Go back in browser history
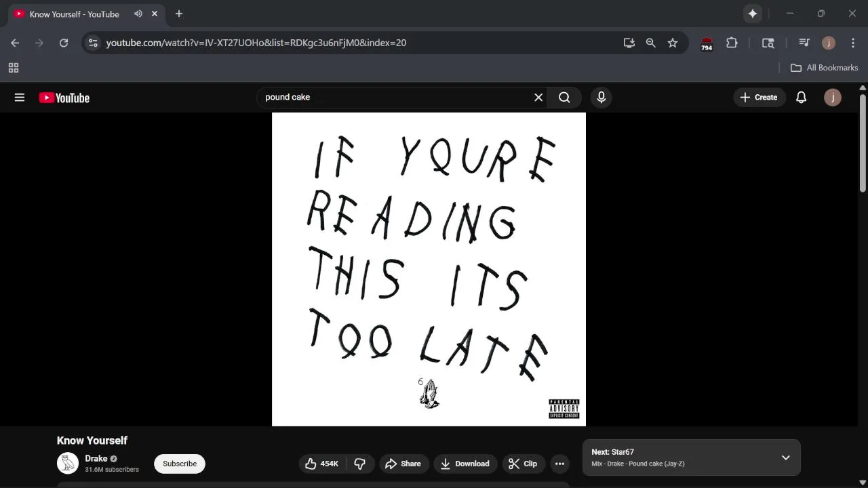The image size is (868, 488). point(15,43)
